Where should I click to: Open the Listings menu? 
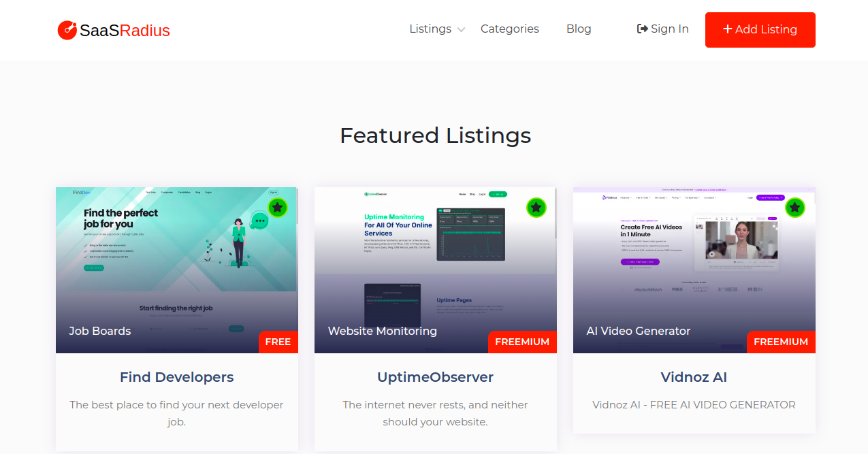coord(430,29)
